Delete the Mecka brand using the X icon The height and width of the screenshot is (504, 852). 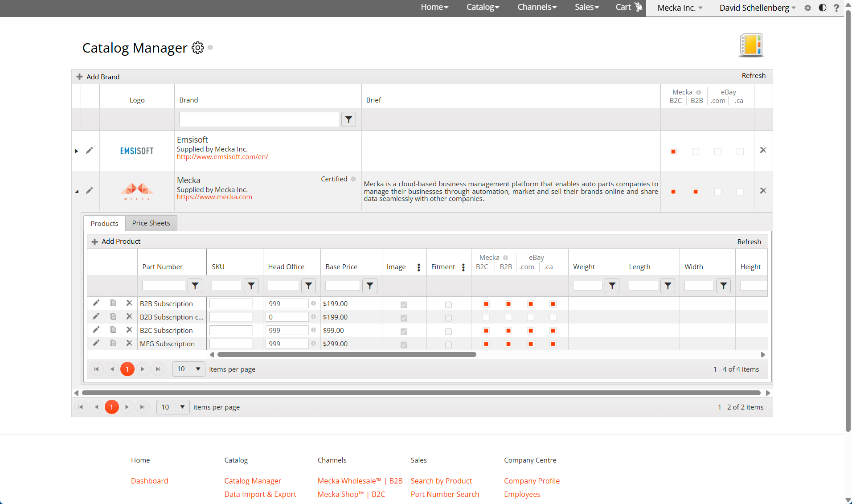[x=763, y=191]
